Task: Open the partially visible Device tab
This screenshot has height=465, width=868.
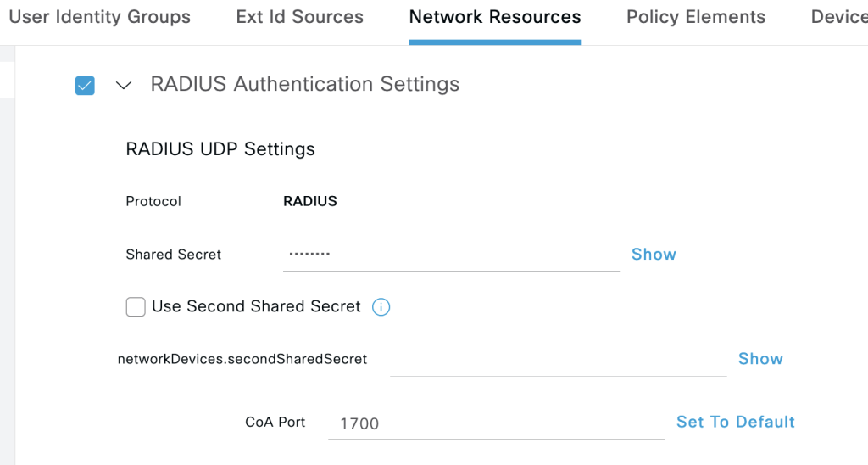Action: pyautogui.click(x=839, y=17)
